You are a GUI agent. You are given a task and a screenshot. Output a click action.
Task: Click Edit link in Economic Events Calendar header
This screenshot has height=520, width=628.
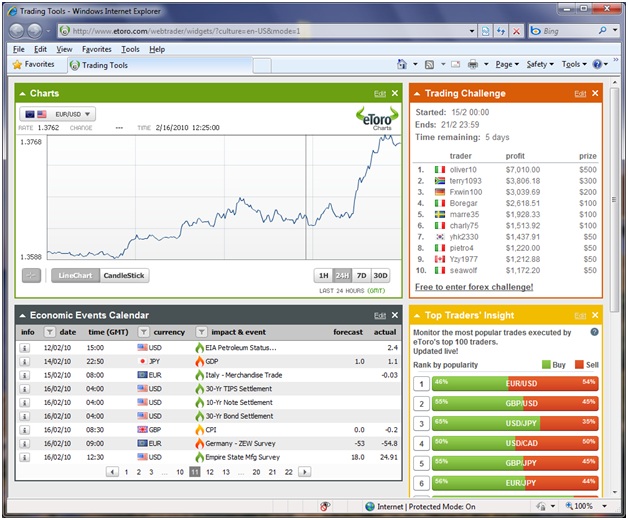coord(380,316)
